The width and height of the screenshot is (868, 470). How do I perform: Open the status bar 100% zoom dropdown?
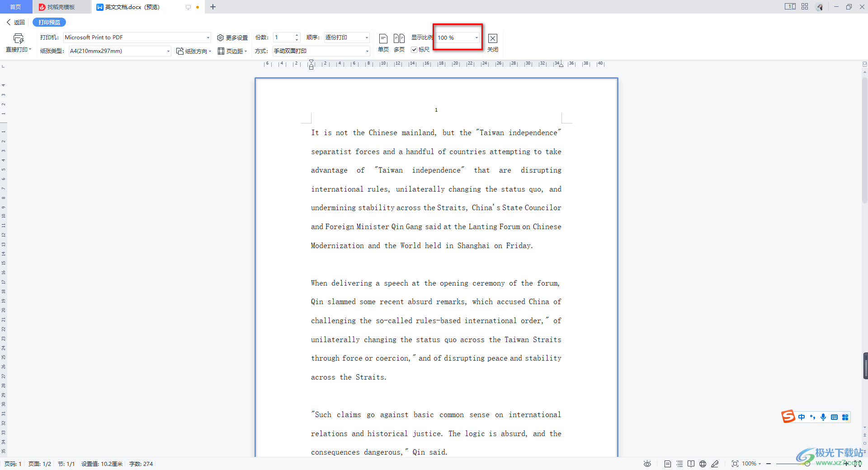751,464
